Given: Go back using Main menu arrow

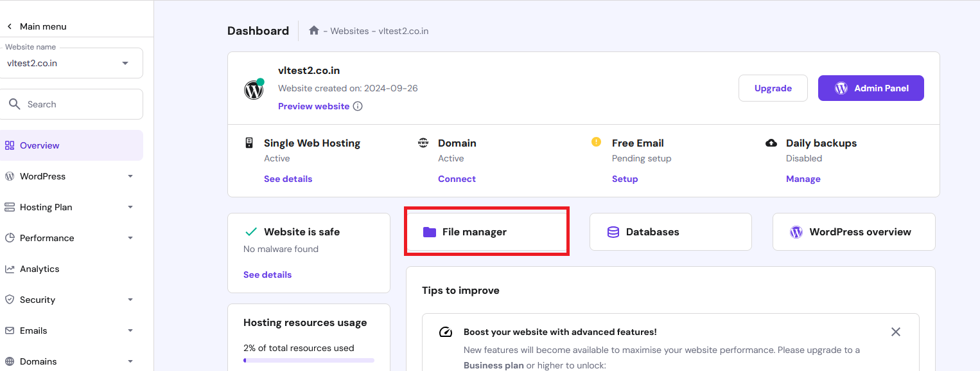Looking at the screenshot, I should tap(10, 26).
